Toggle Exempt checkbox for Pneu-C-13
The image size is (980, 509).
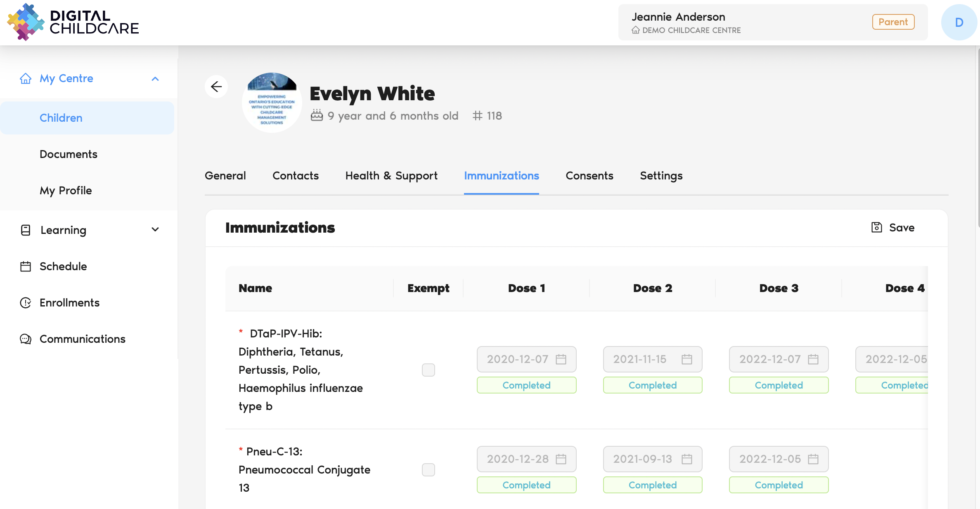pos(428,470)
